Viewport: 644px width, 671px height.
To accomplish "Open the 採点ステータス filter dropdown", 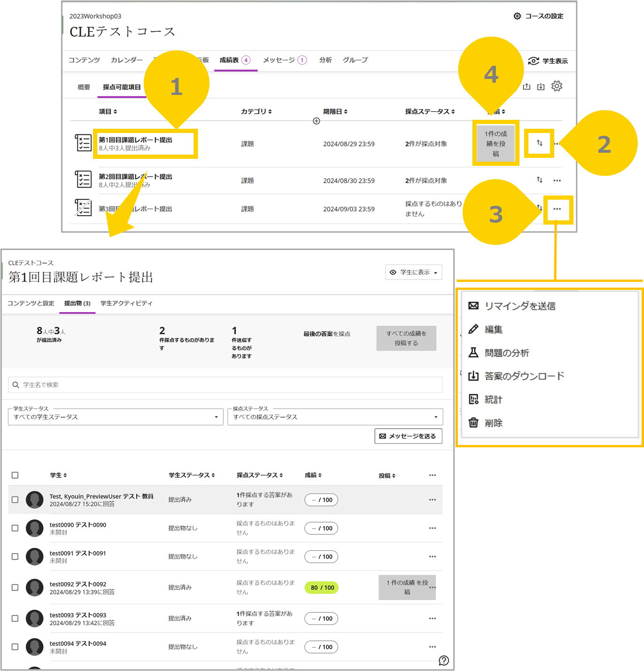I will coord(335,417).
